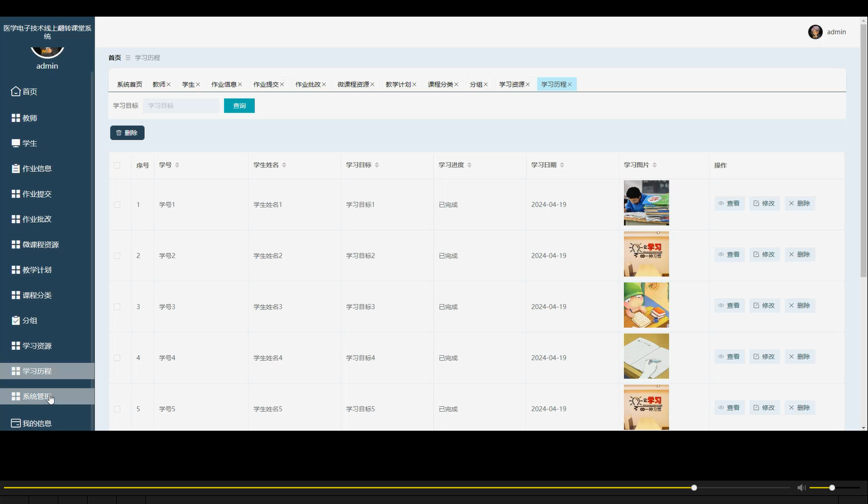View details of row 学号4
This screenshot has height=504, width=868.
729,356
